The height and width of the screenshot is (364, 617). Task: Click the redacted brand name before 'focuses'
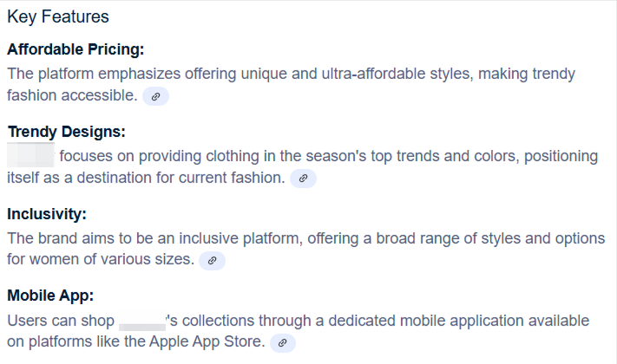point(31,157)
